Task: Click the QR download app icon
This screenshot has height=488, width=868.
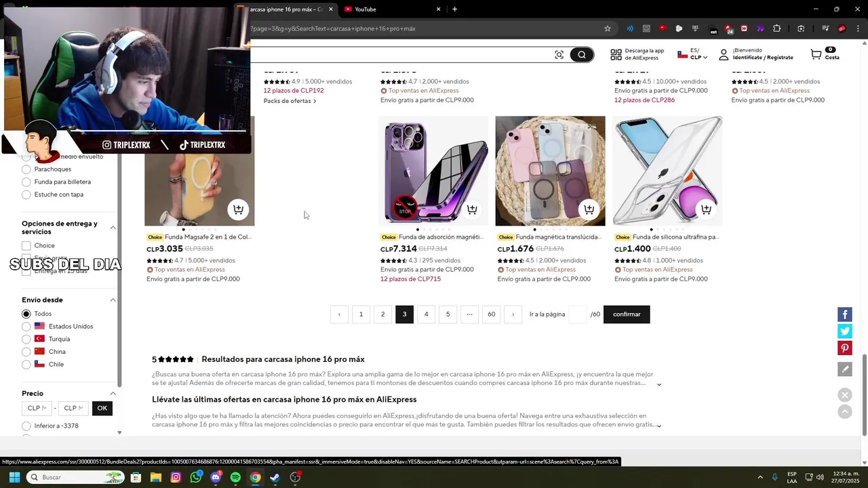Action: click(x=616, y=54)
